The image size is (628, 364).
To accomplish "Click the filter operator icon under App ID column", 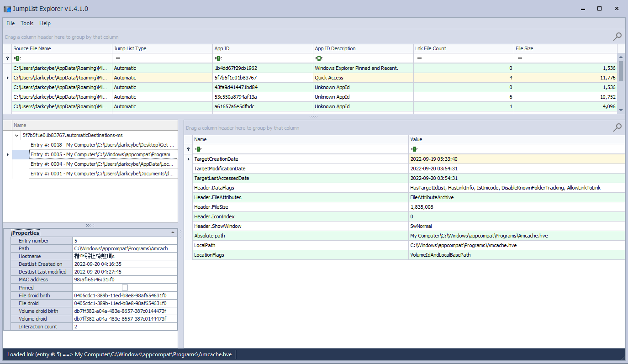I will coord(218,58).
